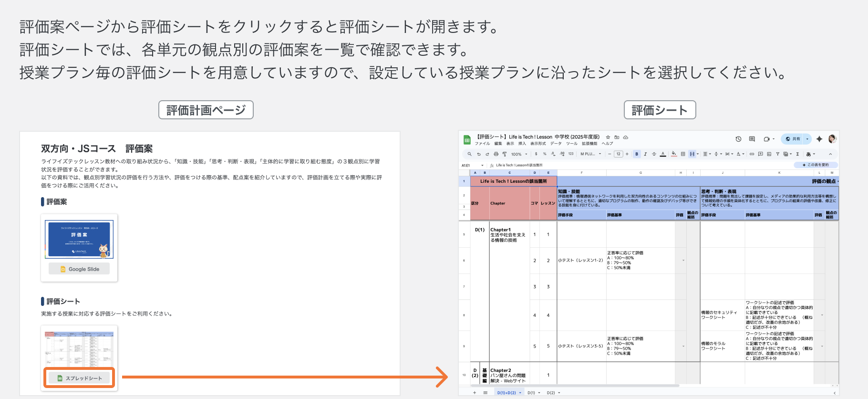Click the borders icon
This screenshot has height=399, width=868.
pyautogui.click(x=683, y=154)
